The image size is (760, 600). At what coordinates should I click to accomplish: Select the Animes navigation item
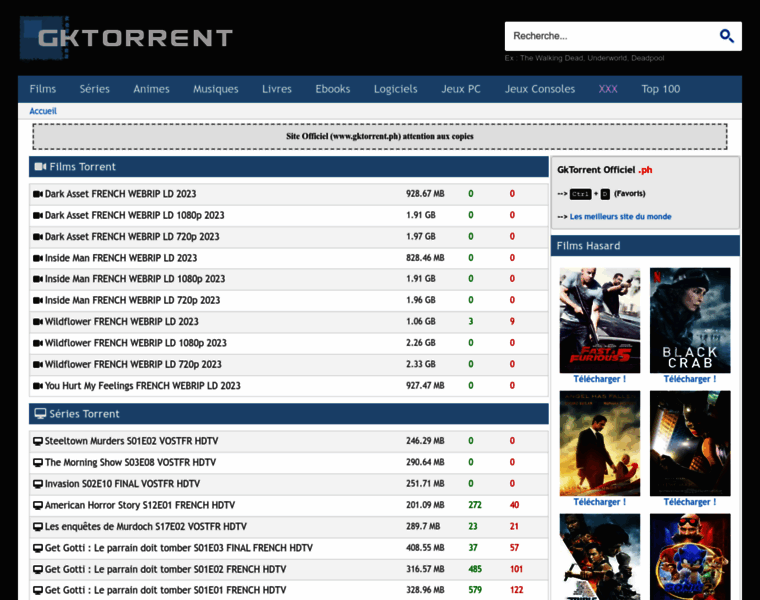coord(151,89)
